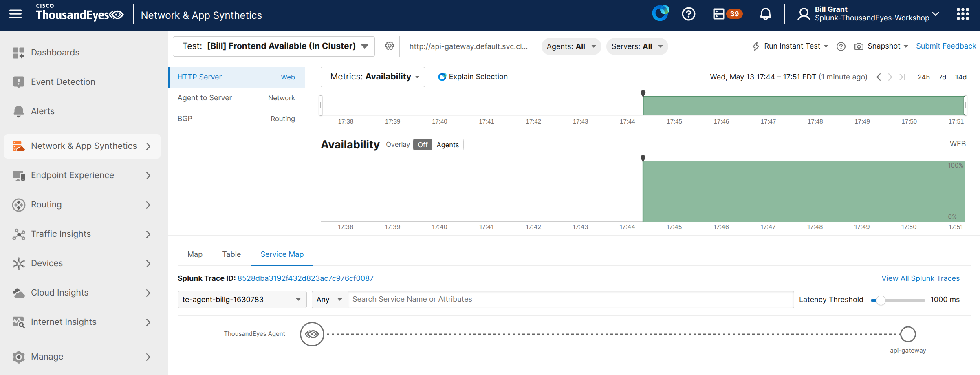The image size is (980, 375).
Task: Expand the Internet Insights sidebar chevron
Action: click(x=148, y=322)
